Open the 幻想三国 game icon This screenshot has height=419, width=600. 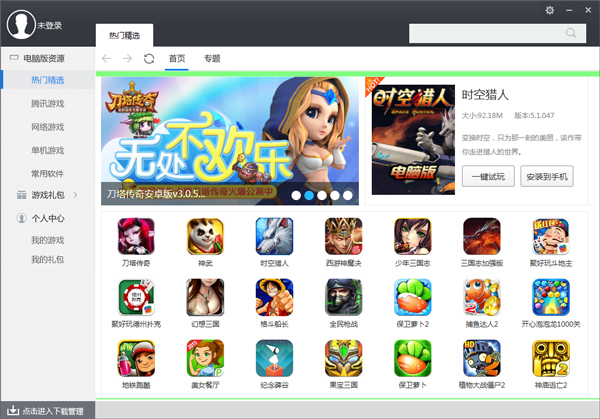tap(205, 297)
